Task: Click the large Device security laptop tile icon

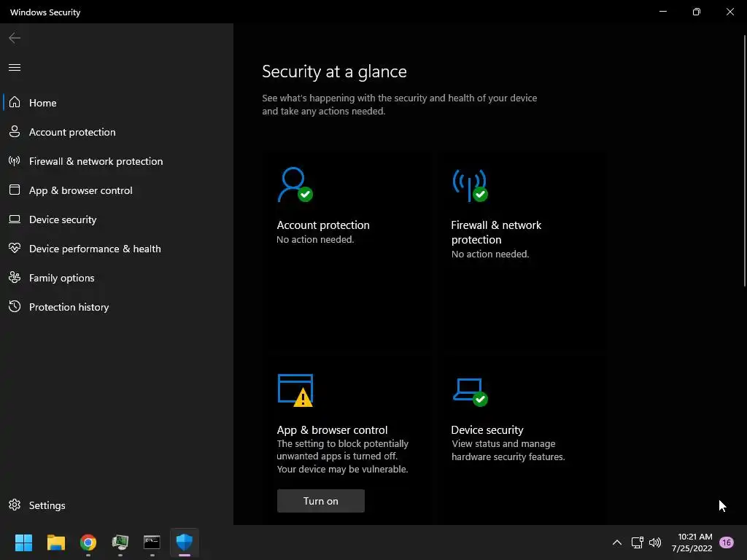Action: (x=470, y=392)
